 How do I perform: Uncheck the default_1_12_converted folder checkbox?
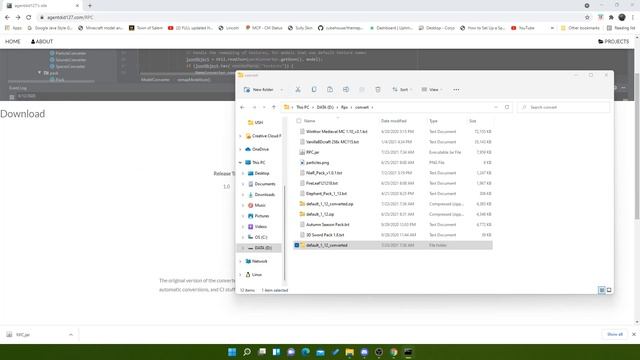tap(297, 245)
